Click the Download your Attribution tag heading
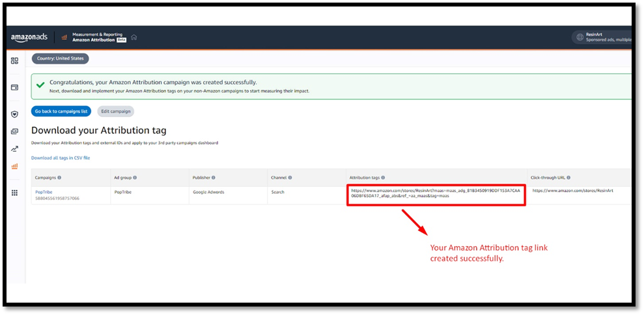This screenshot has height=315, width=644. (99, 131)
